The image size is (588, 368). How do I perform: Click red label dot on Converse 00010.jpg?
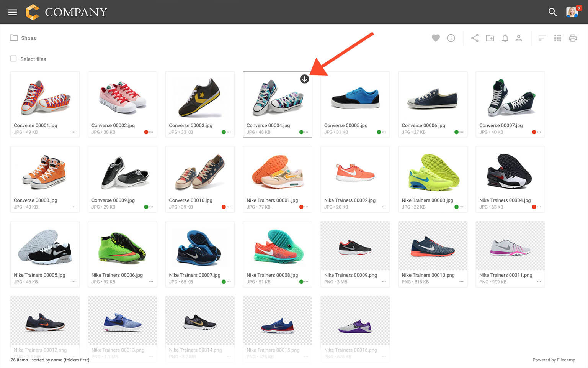[x=224, y=207]
